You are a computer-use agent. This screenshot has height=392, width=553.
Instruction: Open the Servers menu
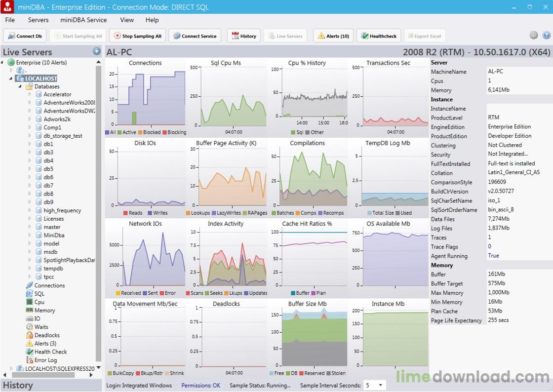coord(38,20)
